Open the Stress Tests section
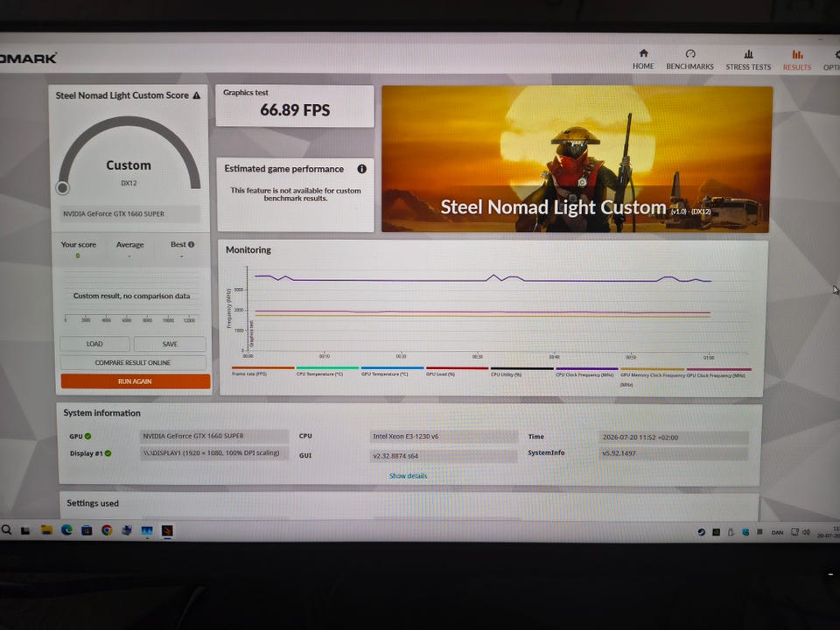840x630 pixels. click(x=748, y=60)
